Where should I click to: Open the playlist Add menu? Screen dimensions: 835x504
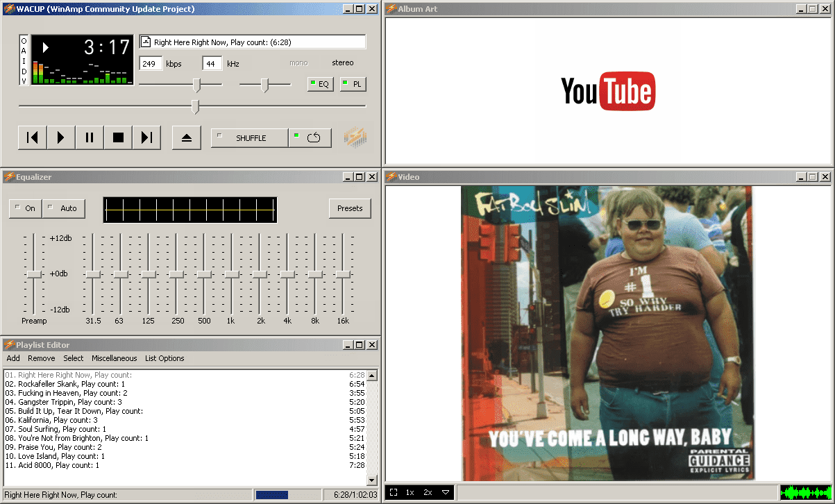pos(13,358)
